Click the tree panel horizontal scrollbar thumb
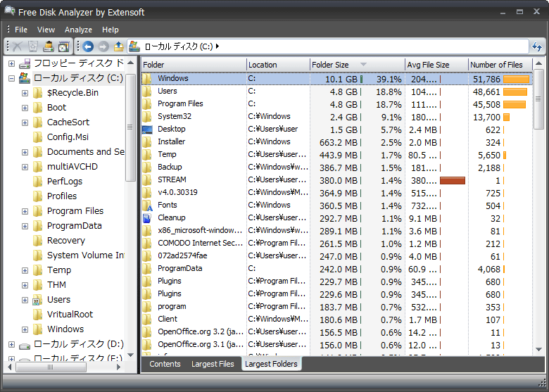The width and height of the screenshot is (549, 392). [x=51, y=367]
